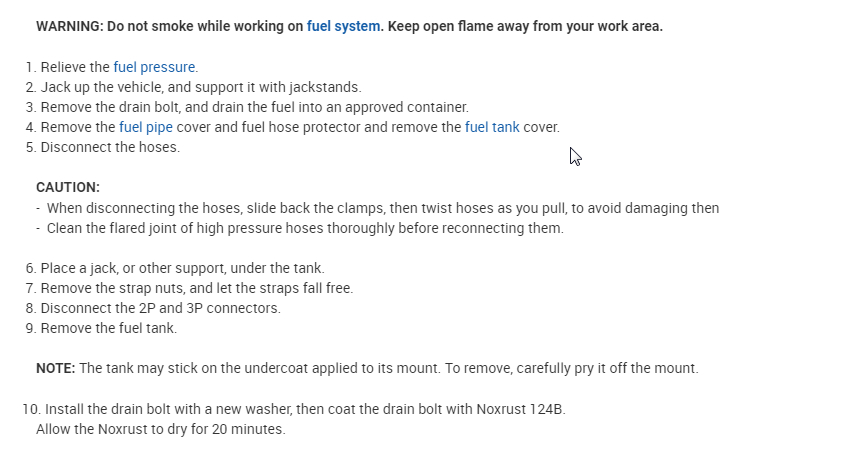
Task: Click the "Disconnect the 2P and 3P connectors" step
Action: 160,308
